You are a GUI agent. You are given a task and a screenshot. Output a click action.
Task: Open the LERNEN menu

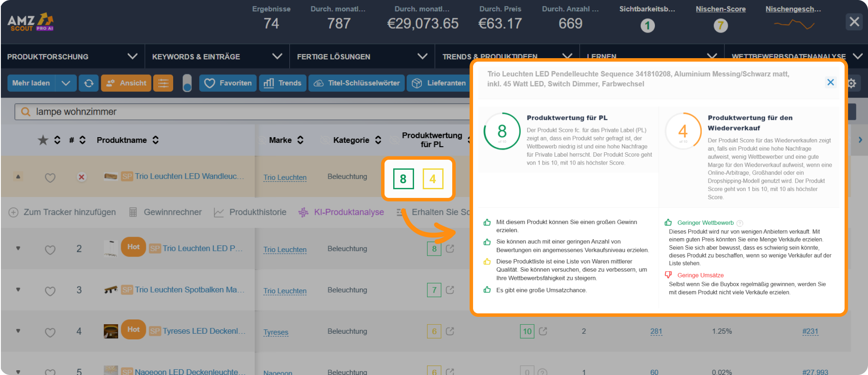(x=652, y=56)
